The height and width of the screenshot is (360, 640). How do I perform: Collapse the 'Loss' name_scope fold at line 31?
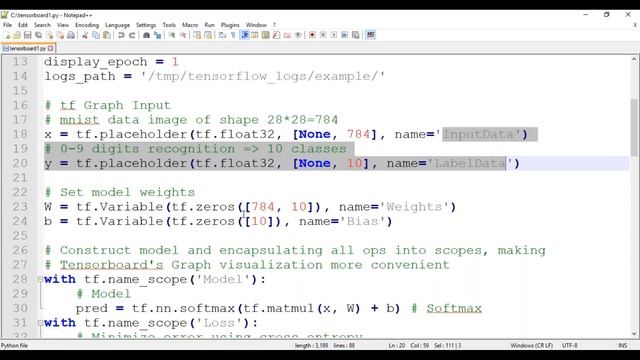[40, 323]
